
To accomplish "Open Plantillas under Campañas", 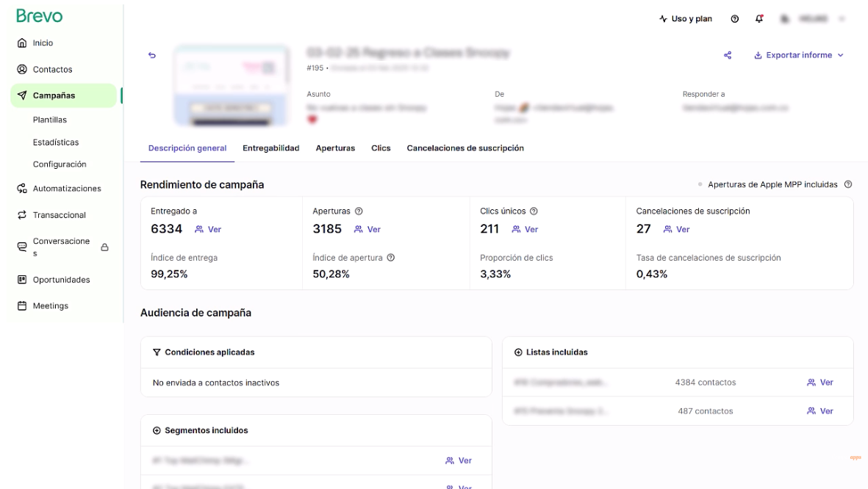I will 50,120.
